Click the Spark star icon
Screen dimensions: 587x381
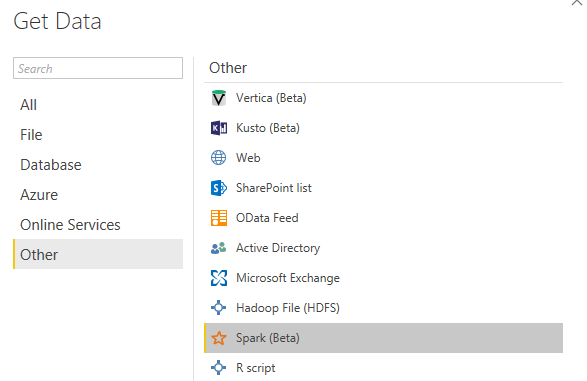tap(219, 338)
